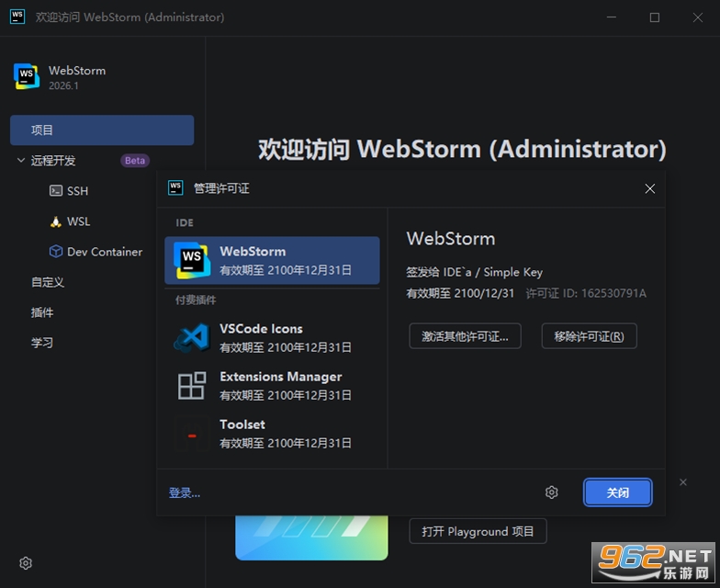Select Dev Container under remote development
The width and height of the screenshot is (720, 588).
click(105, 252)
